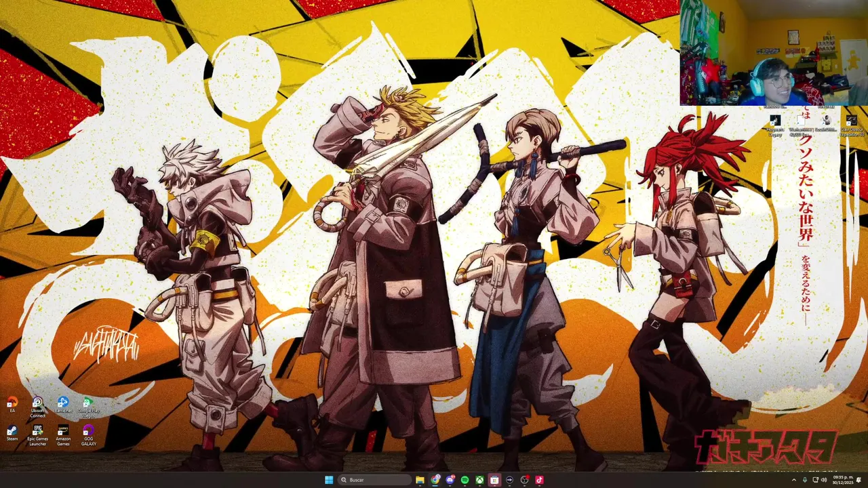Open the Warhammer 40,000 desktop shortcut

[801, 126]
